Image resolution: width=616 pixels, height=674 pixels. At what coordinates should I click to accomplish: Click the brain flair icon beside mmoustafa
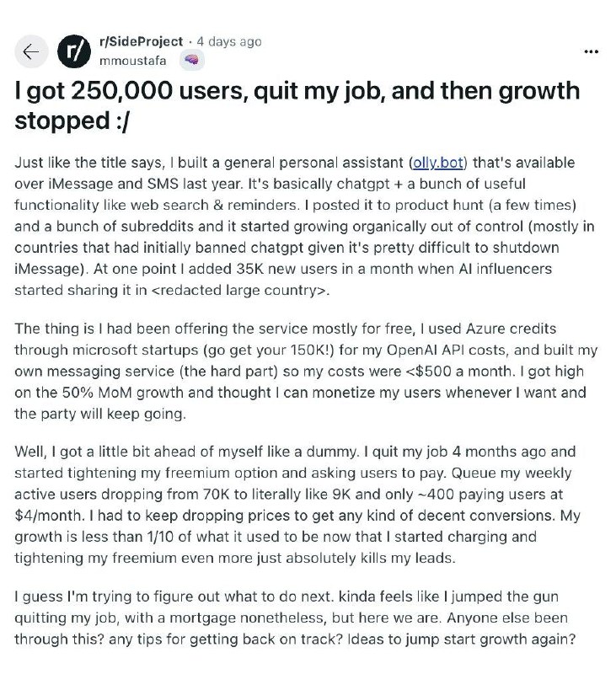click(x=192, y=61)
